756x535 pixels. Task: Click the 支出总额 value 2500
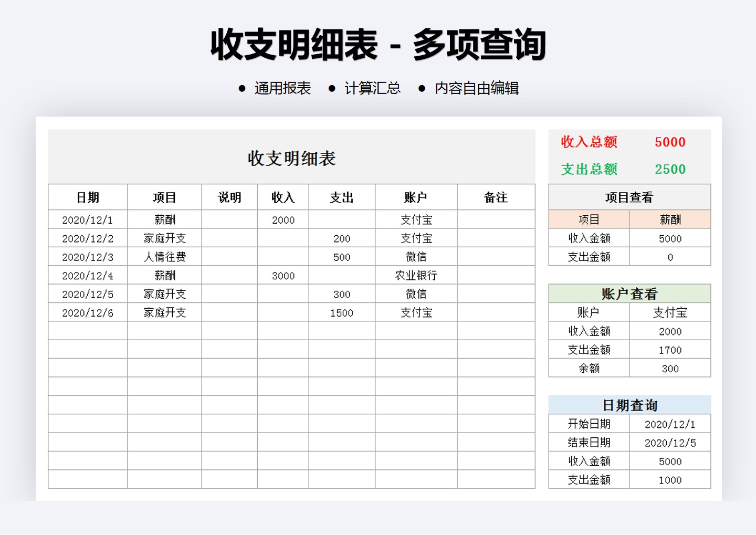pos(670,169)
